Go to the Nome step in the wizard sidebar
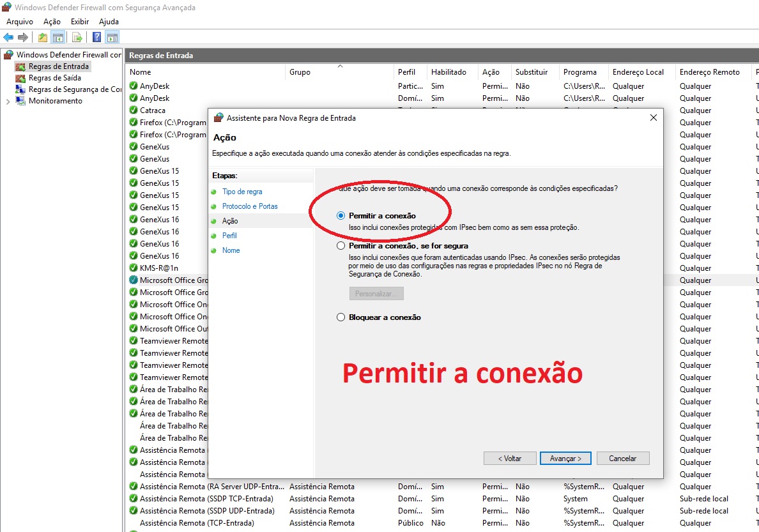The height and width of the screenshot is (532, 759). tap(231, 250)
